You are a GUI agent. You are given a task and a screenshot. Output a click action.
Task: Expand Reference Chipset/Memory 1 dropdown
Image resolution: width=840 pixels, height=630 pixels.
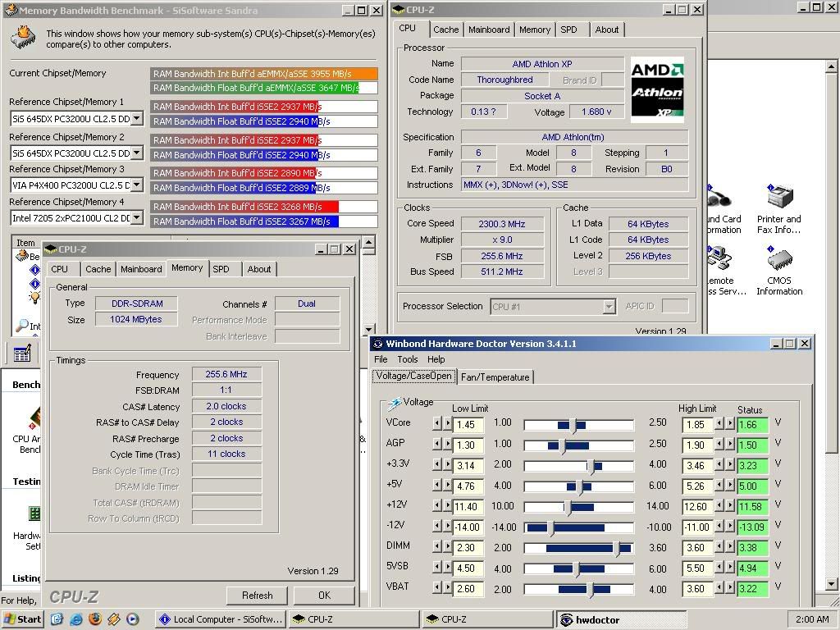(x=137, y=119)
